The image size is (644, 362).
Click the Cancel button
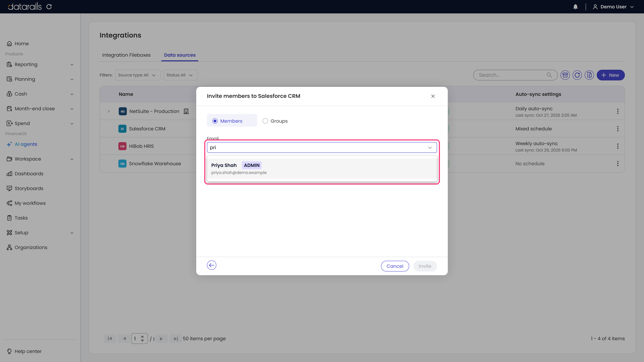[x=395, y=266]
